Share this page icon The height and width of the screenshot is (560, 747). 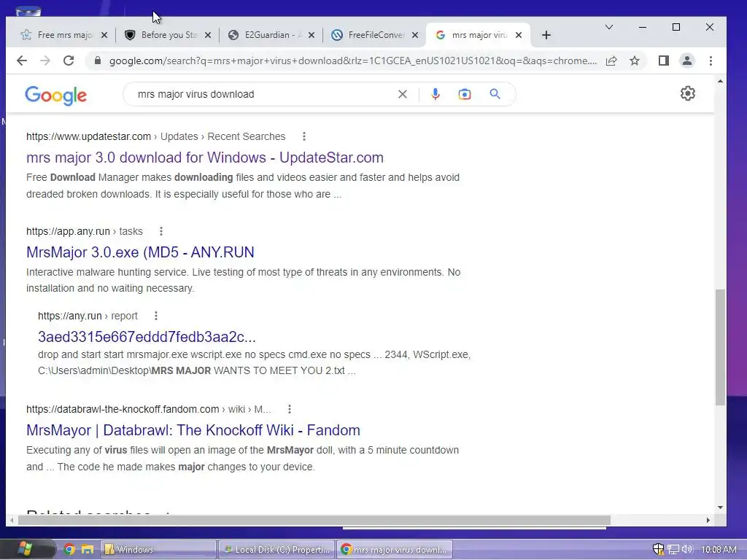tap(611, 61)
